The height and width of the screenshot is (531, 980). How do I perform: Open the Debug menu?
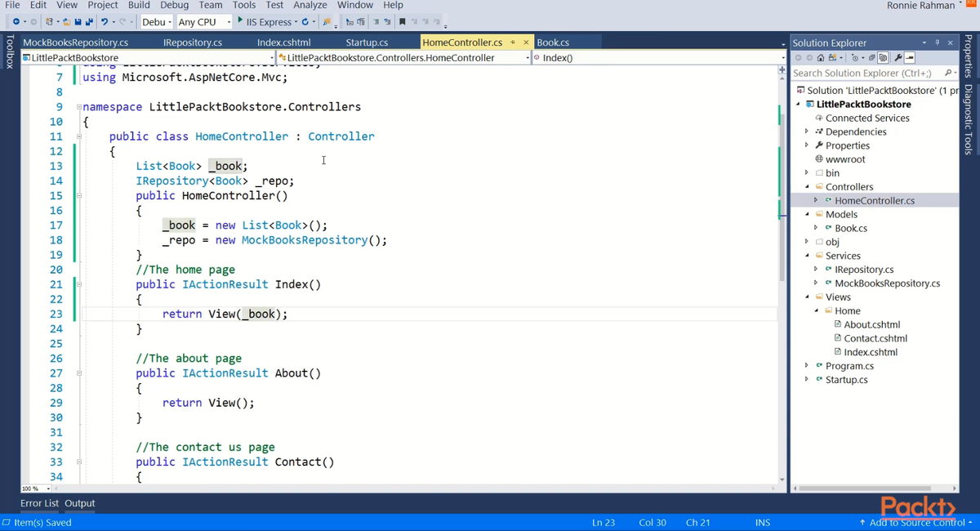(x=174, y=5)
